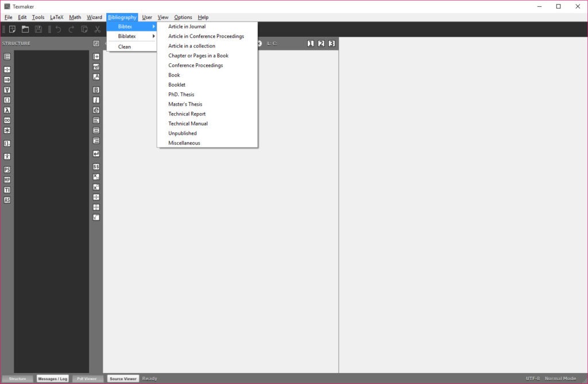The height and width of the screenshot is (384, 588).
Task: Toggle the Structure panel in status bar
Action: point(17,379)
